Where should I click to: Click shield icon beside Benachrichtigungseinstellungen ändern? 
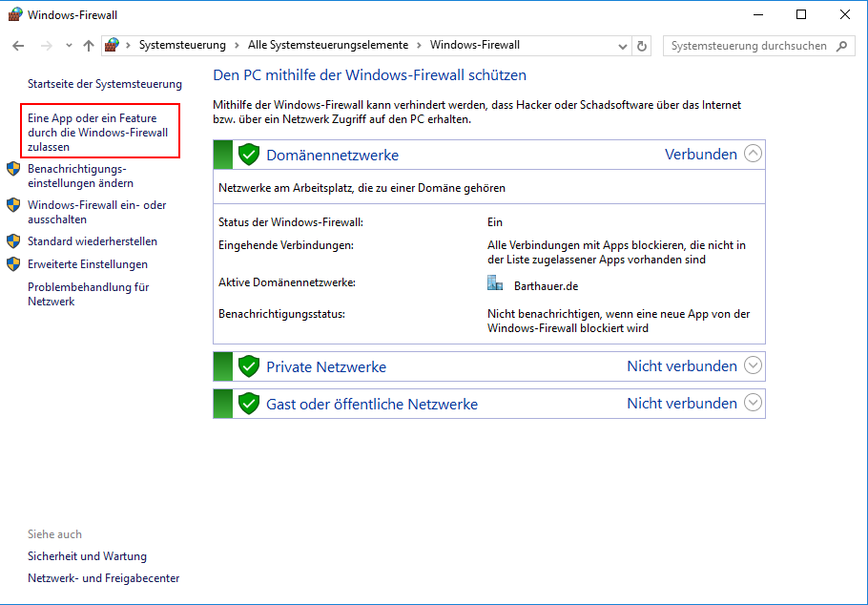(x=13, y=169)
